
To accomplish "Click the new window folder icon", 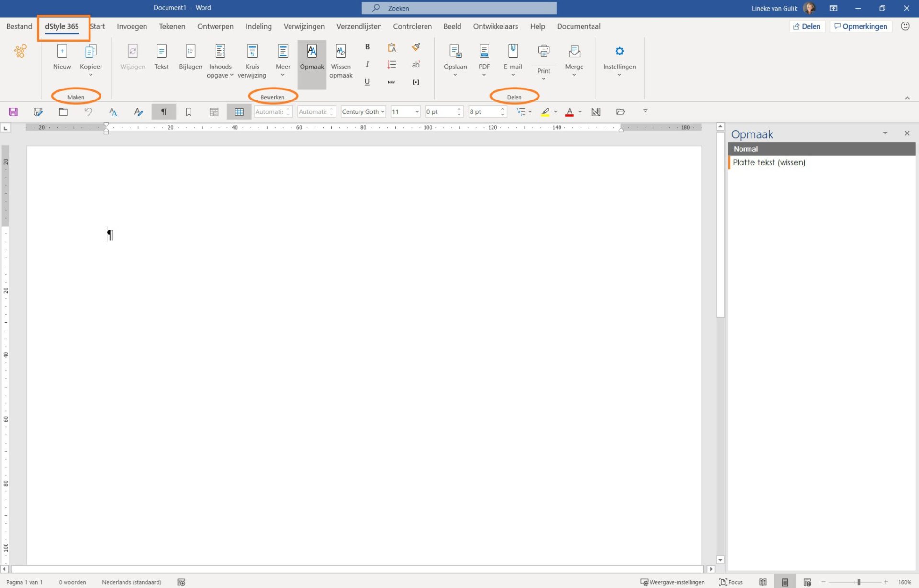I will pyautogui.click(x=63, y=112).
